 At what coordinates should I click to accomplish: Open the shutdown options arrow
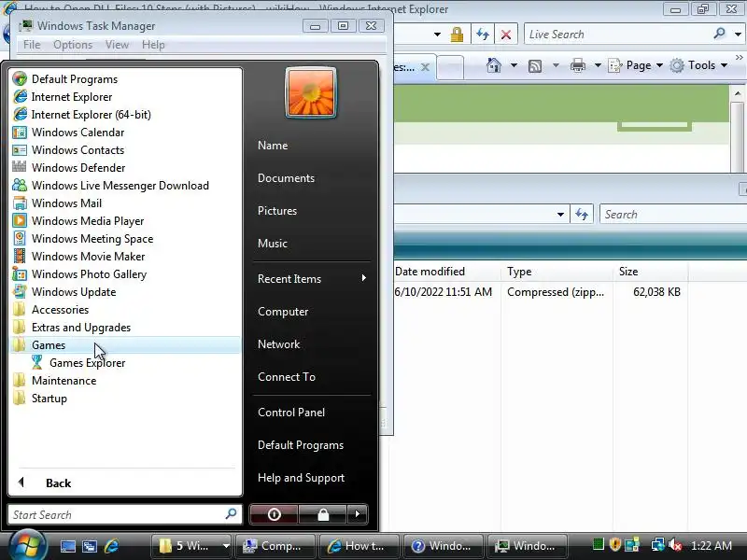[358, 514]
